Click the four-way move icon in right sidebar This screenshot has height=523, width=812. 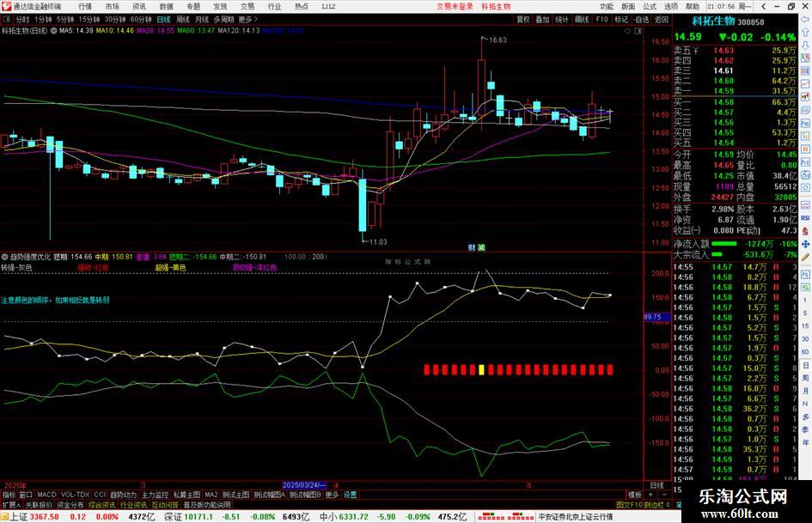[805, 243]
